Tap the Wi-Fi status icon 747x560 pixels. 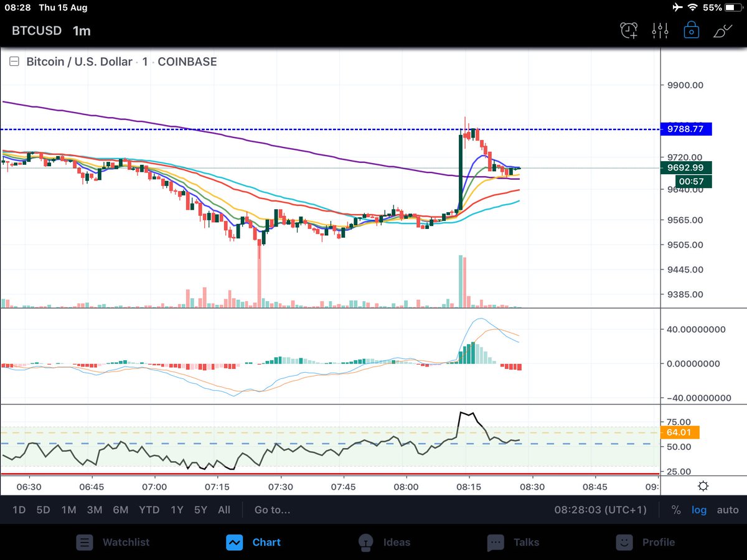pos(692,8)
